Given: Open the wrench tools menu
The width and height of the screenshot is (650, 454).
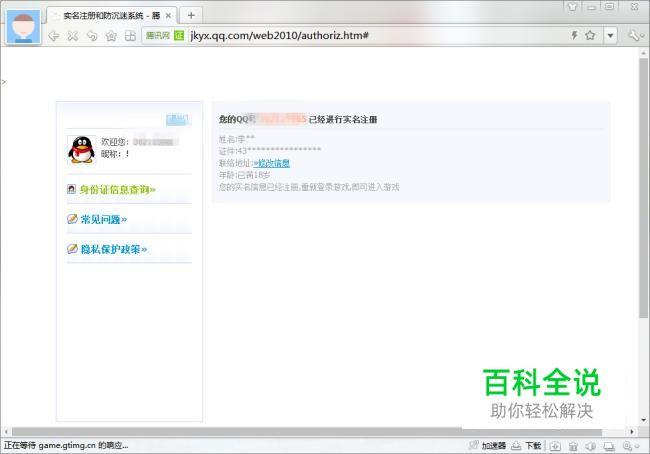Looking at the screenshot, I should pyautogui.click(x=634, y=36).
